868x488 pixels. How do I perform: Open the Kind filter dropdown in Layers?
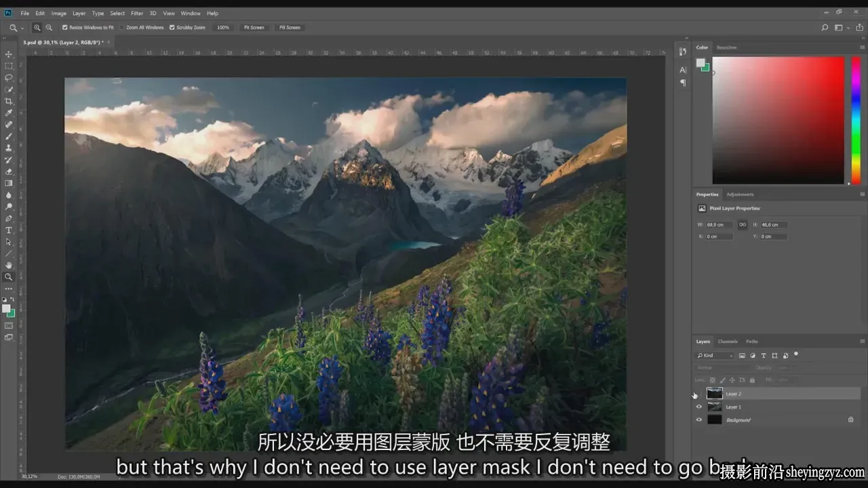point(715,355)
